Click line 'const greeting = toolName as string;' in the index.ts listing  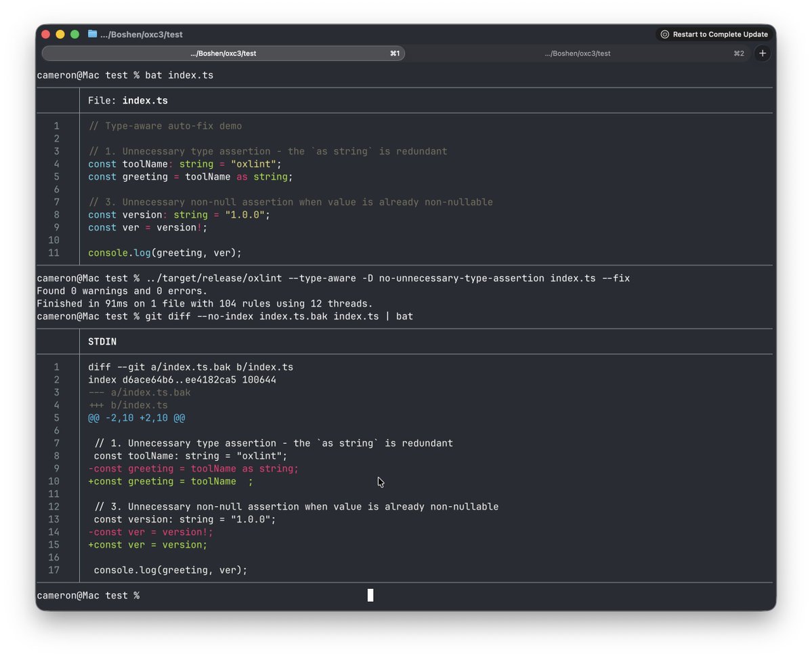[190, 177]
